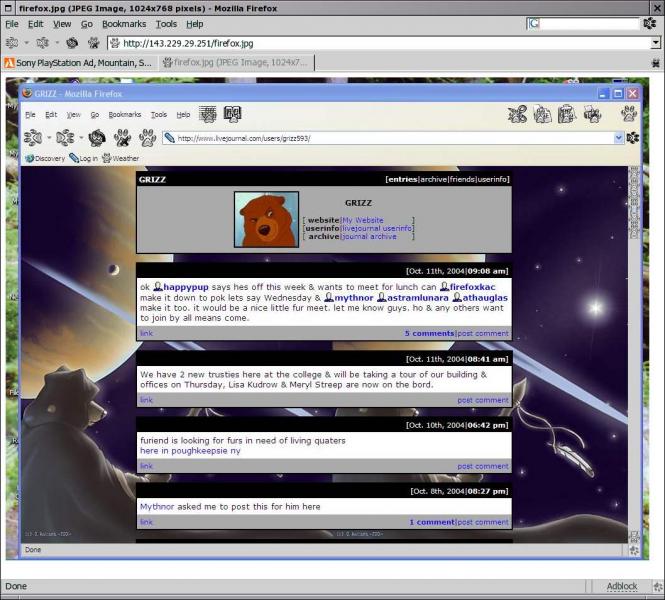Open the Tools menu in the top menu bar
The image size is (665, 600).
coord(166,23)
